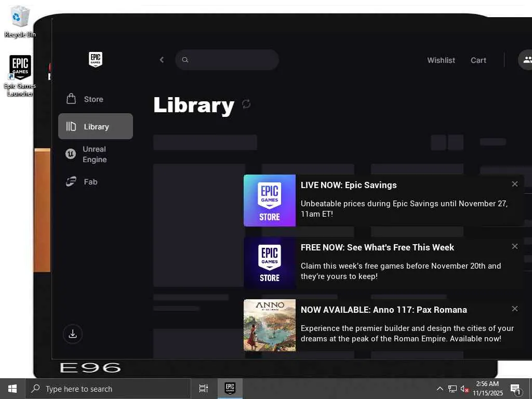Click 'FREE NOW: See What's Free This Week'
The width and height of the screenshot is (532, 399).
tap(377, 247)
